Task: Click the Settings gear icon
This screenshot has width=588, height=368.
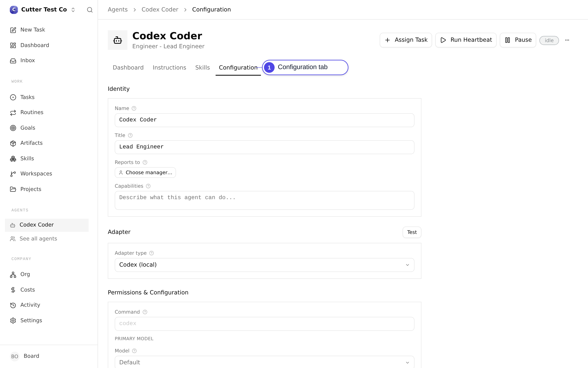Action: pyautogui.click(x=13, y=321)
